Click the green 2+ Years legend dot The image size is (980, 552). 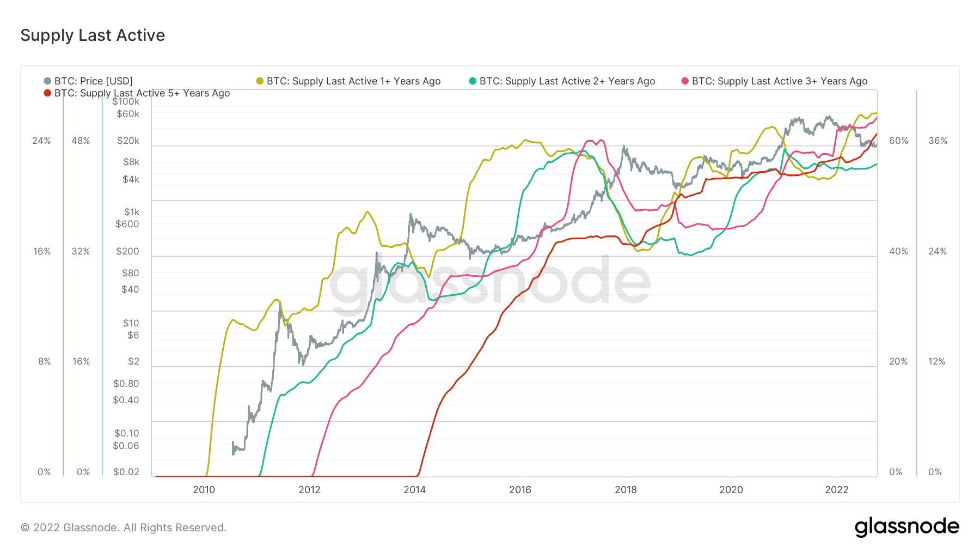[x=473, y=81]
